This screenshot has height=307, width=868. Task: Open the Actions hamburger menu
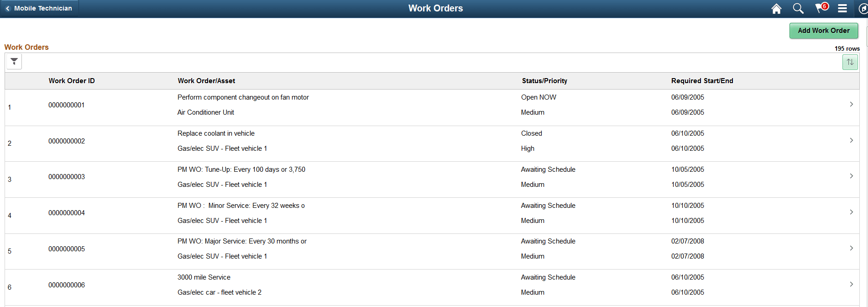pyautogui.click(x=842, y=8)
